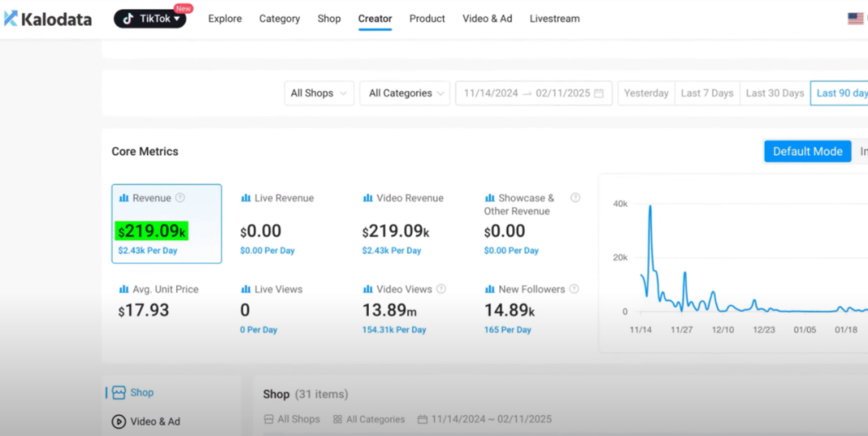Click the calendar icon in date range field
This screenshot has width=868, height=436.
point(599,93)
